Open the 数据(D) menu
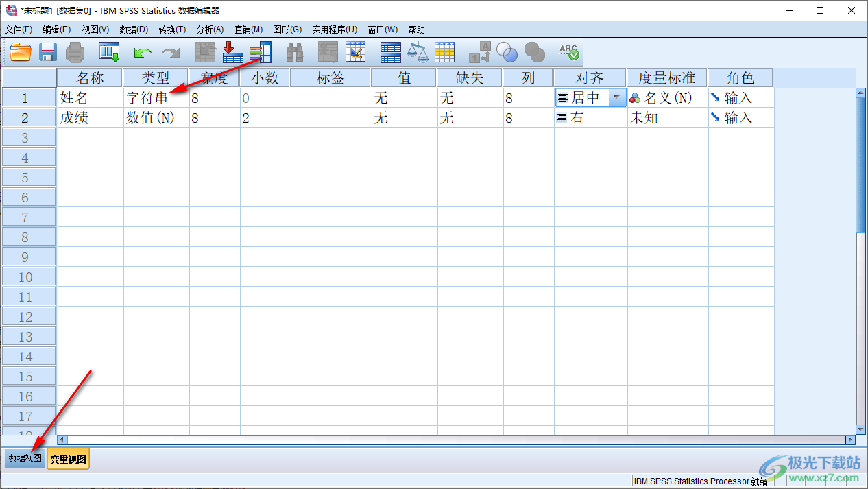This screenshot has height=489, width=868. point(134,29)
